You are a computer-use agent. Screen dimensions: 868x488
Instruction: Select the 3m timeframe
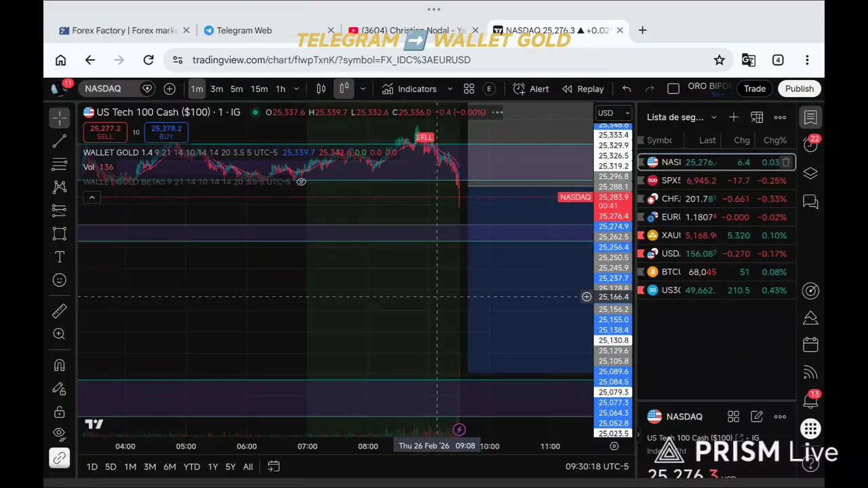(216, 89)
